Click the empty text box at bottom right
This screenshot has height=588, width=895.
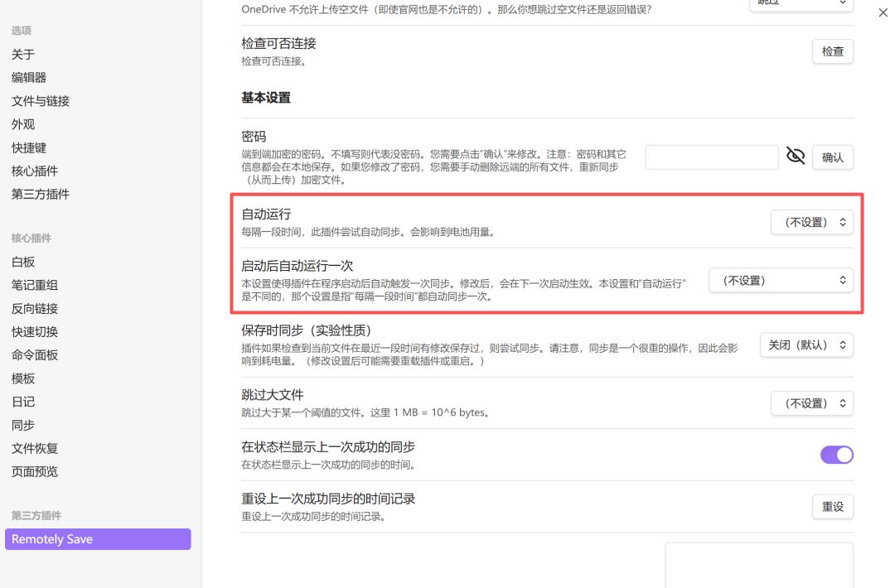coord(759,565)
